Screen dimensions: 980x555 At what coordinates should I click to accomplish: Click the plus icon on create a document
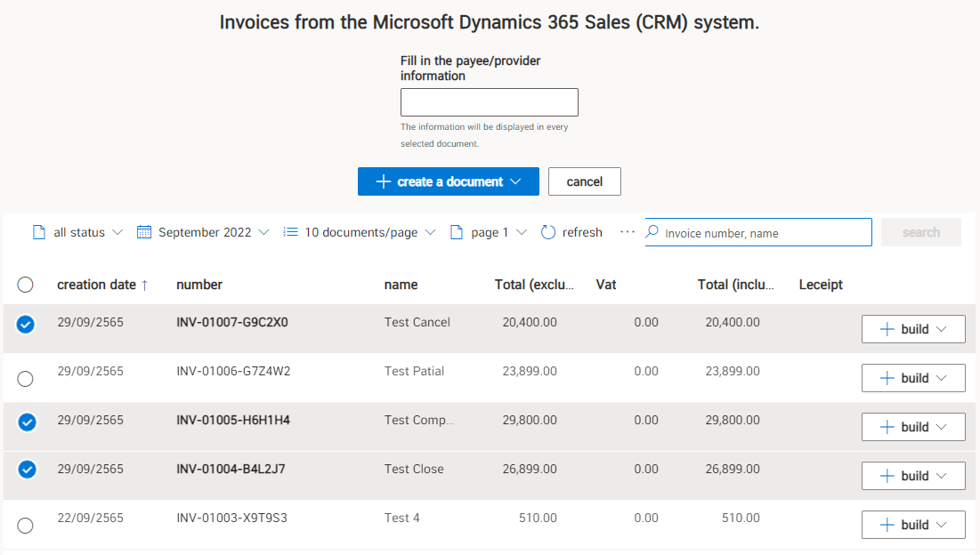tap(382, 181)
